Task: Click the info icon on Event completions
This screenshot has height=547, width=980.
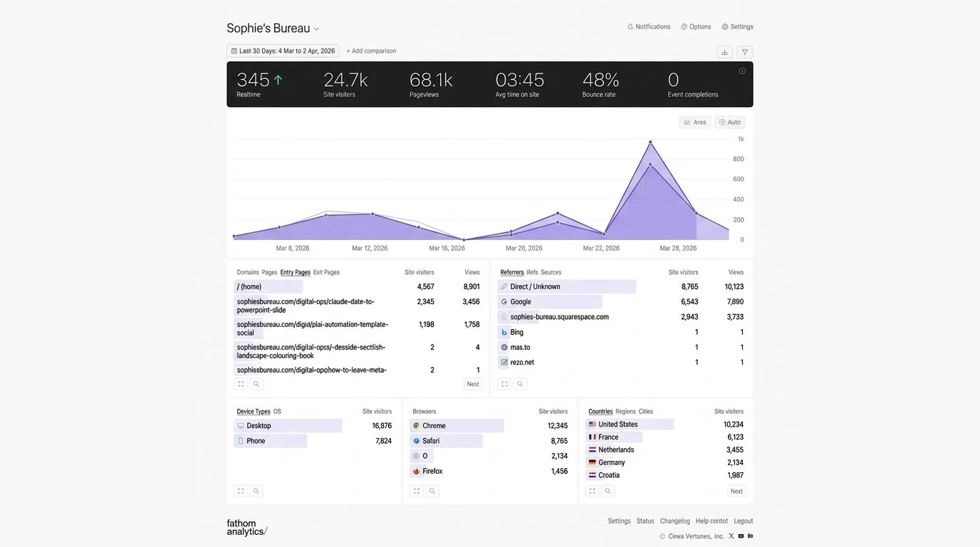Action: pos(742,71)
